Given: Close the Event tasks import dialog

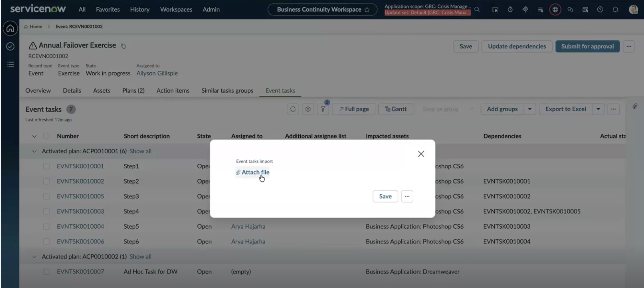Looking at the screenshot, I should click(x=421, y=154).
